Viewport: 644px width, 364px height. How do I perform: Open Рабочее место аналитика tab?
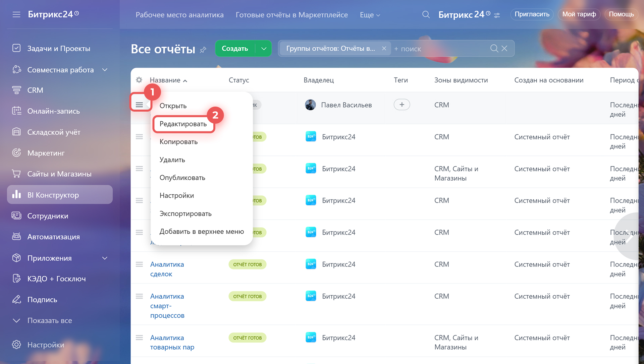tap(179, 15)
